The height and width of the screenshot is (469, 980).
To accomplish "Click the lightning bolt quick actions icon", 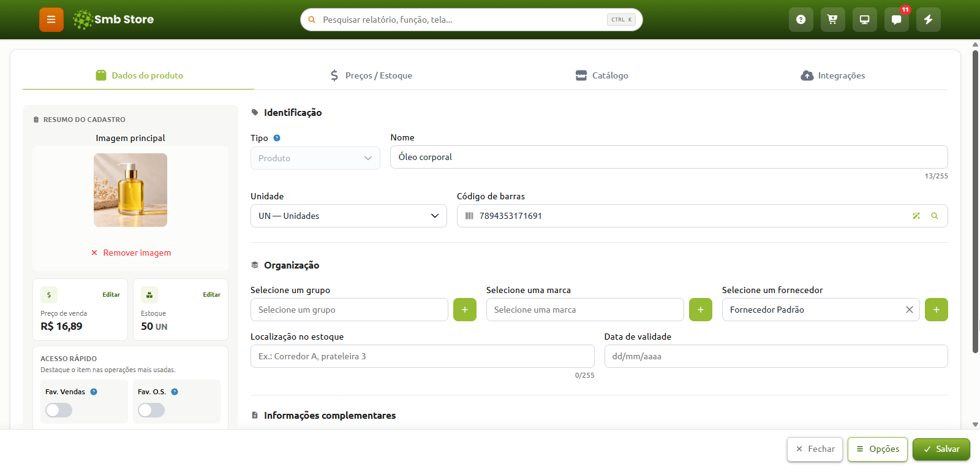I will (x=928, y=20).
